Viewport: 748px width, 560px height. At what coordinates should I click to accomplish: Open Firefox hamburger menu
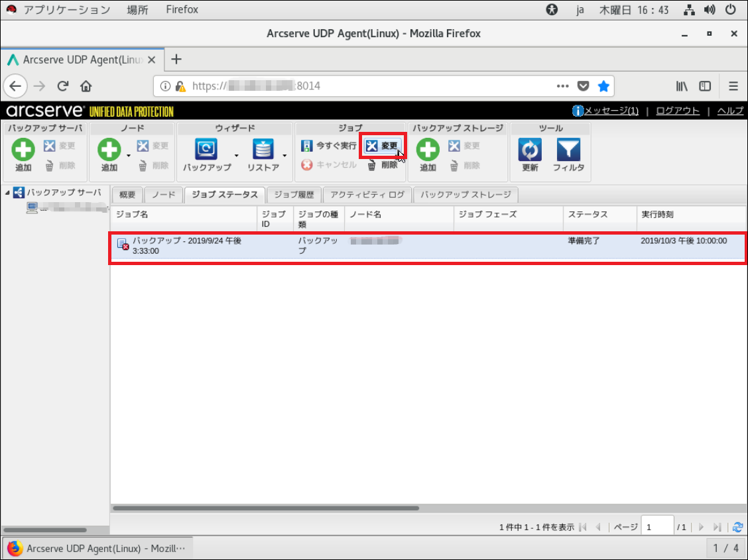(733, 86)
